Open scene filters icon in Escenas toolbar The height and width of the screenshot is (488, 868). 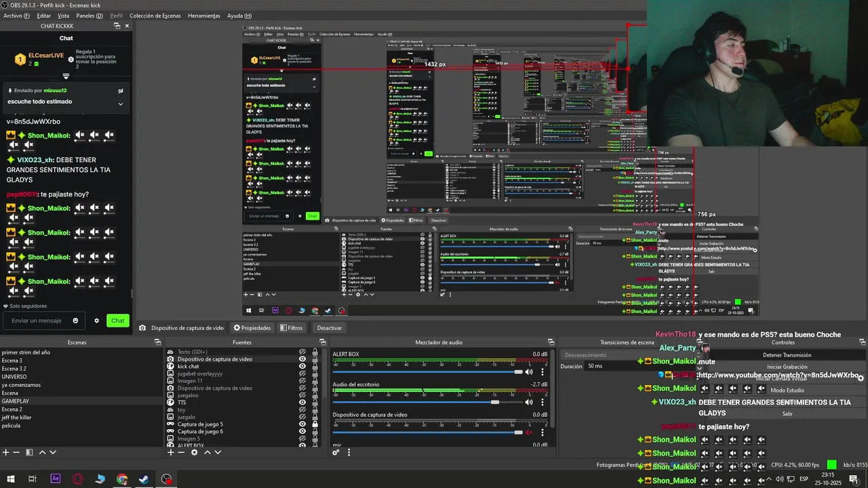[29, 452]
